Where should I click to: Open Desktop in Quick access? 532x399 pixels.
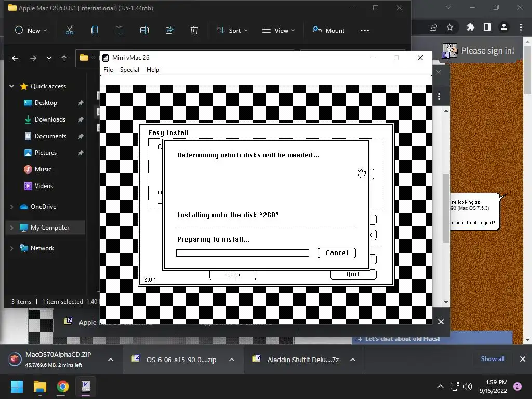pos(46,103)
